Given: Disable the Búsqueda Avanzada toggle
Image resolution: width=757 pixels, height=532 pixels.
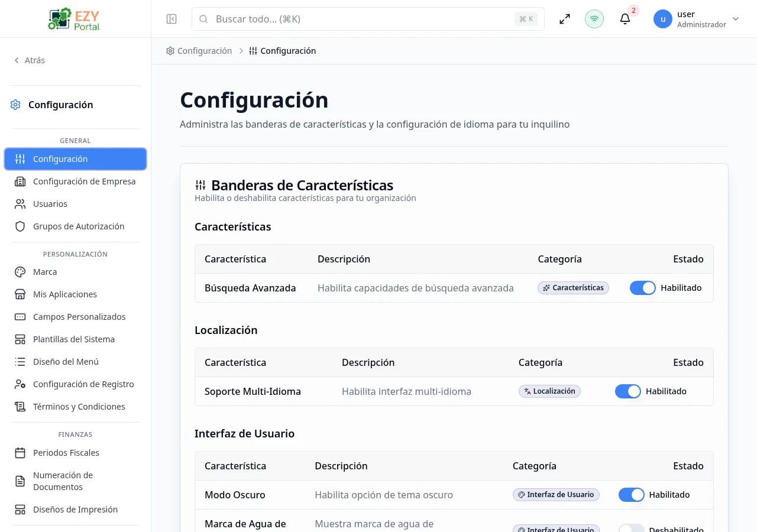Looking at the screenshot, I should click(x=643, y=288).
